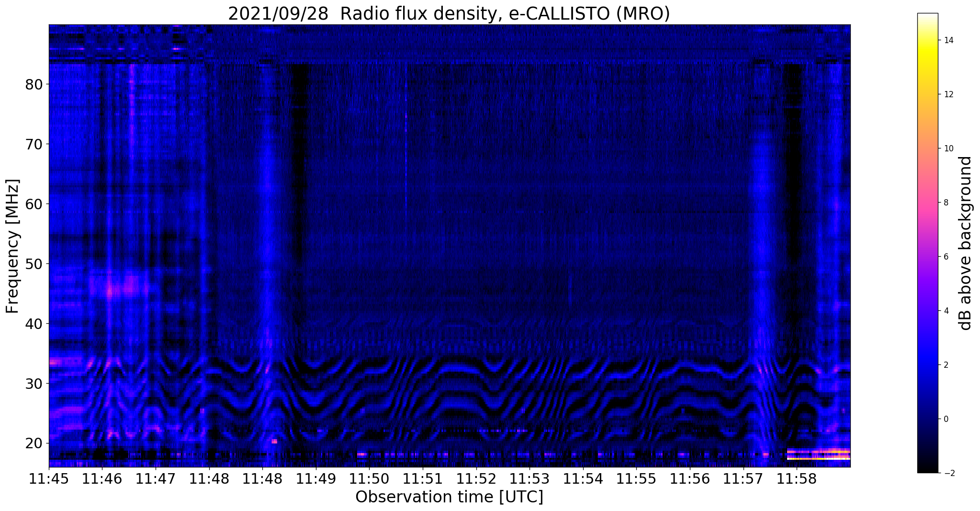The image size is (980, 511).
Task: Click the 2 value on the colorbar
Action: coord(946,365)
